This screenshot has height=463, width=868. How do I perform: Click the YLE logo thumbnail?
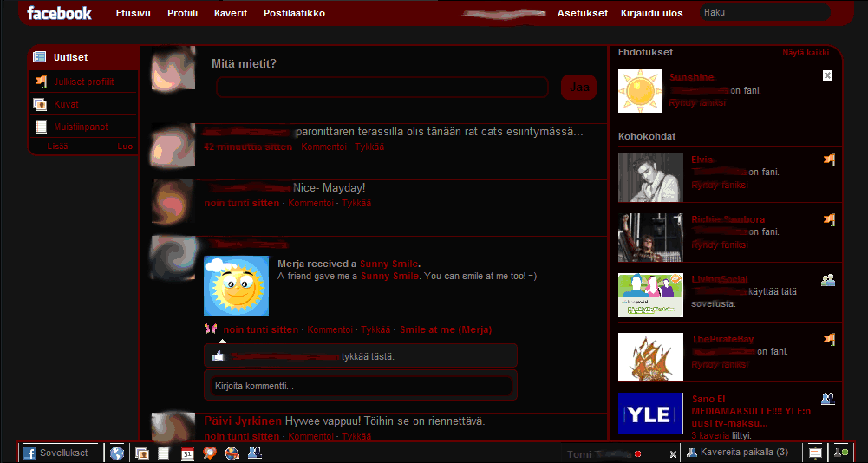650,414
